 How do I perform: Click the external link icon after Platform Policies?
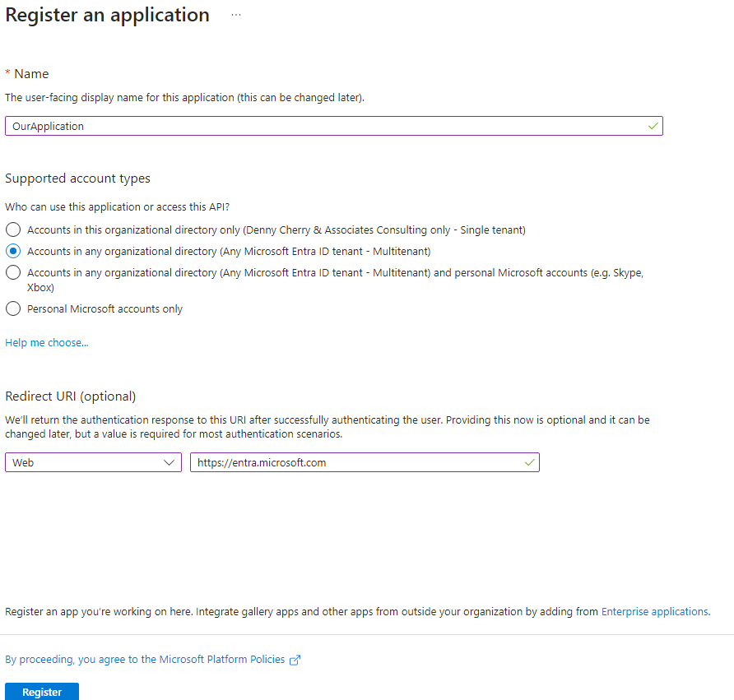[295, 660]
